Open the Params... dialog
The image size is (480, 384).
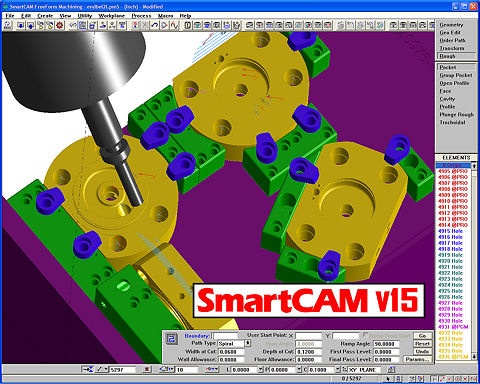point(418,359)
